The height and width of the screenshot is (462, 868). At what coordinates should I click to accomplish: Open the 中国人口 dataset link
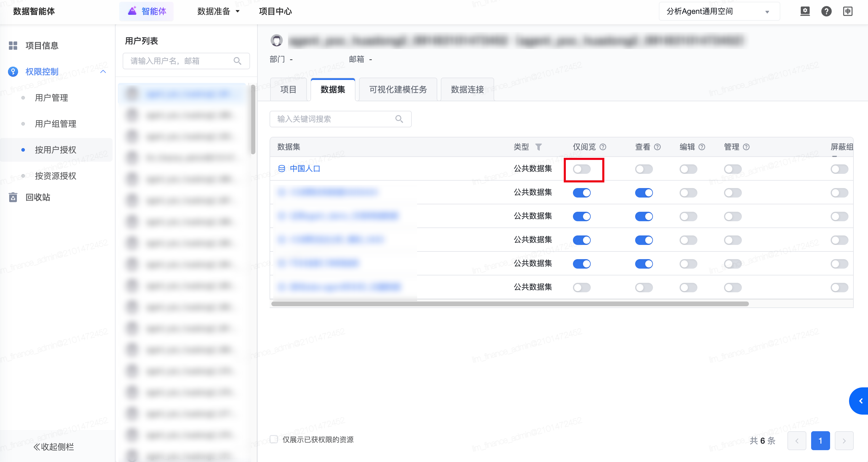pos(305,169)
